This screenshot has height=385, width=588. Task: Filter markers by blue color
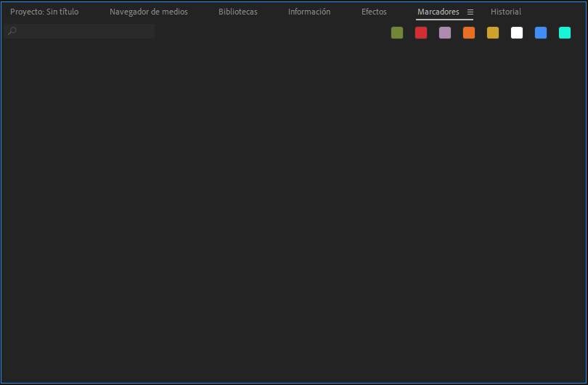tap(541, 33)
